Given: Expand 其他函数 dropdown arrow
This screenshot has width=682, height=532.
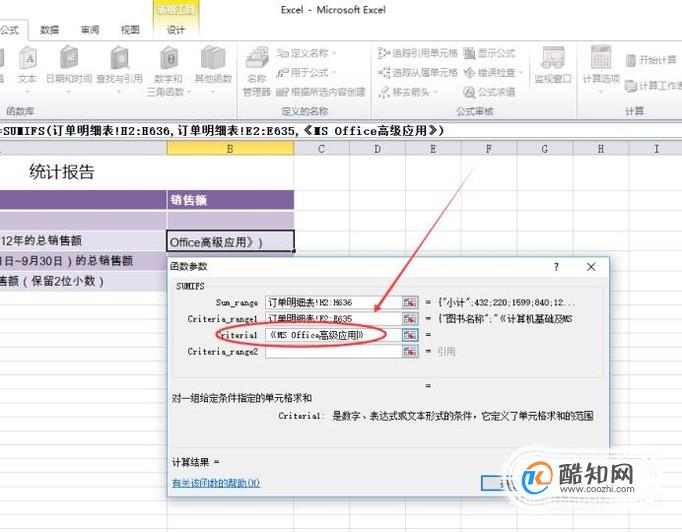Looking at the screenshot, I should point(213,92).
